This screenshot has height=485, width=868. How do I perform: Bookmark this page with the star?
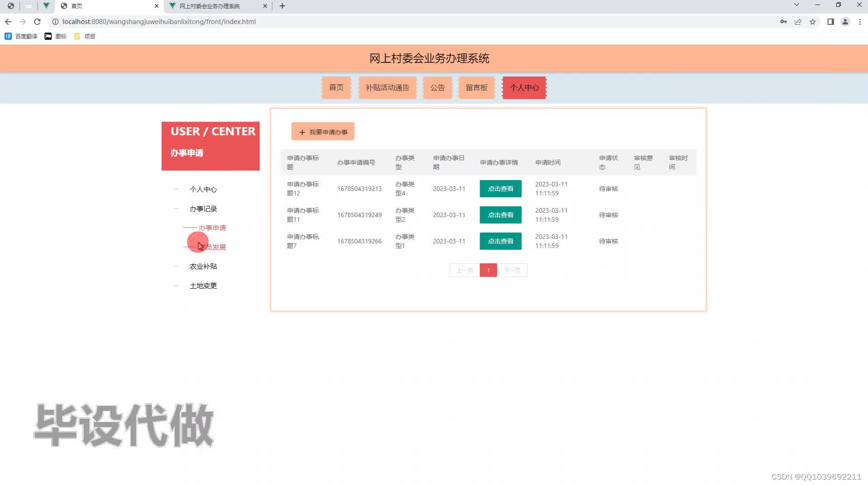(x=812, y=22)
